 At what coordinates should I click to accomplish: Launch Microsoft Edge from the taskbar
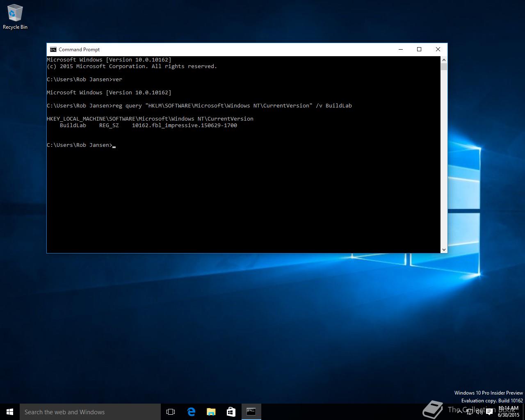(191, 412)
